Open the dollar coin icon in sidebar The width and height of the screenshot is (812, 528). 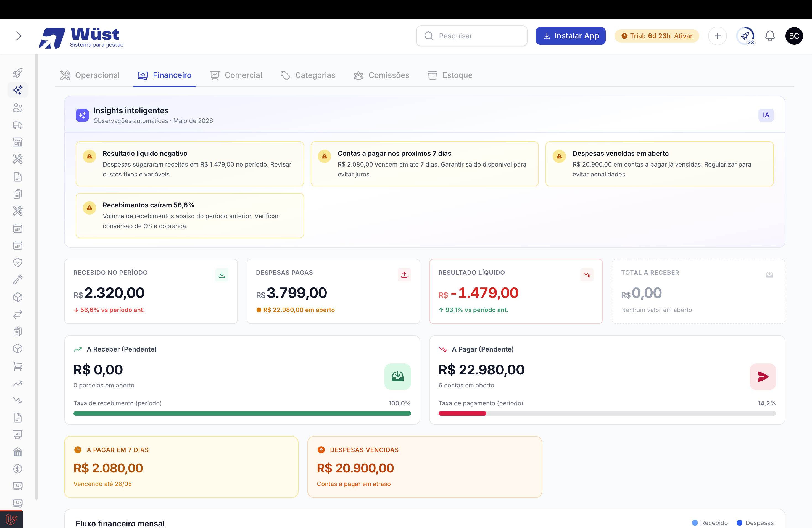coord(18,469)
